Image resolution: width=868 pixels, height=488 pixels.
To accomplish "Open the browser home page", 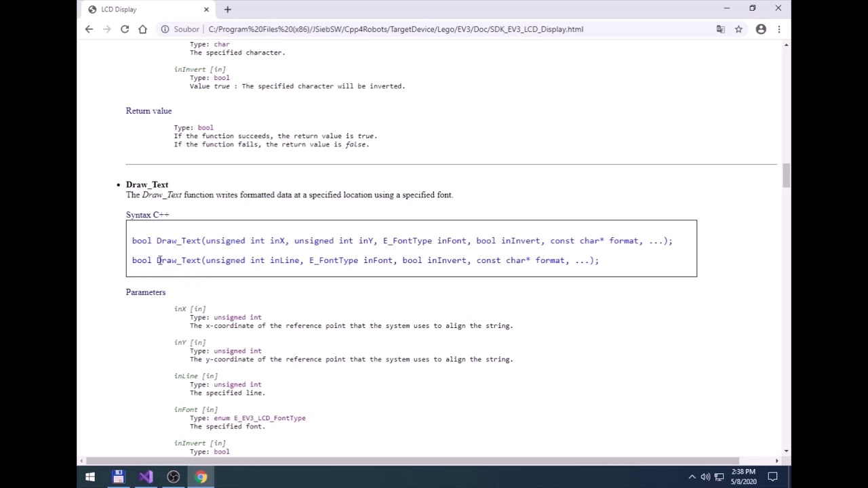I will click(142, 29).
